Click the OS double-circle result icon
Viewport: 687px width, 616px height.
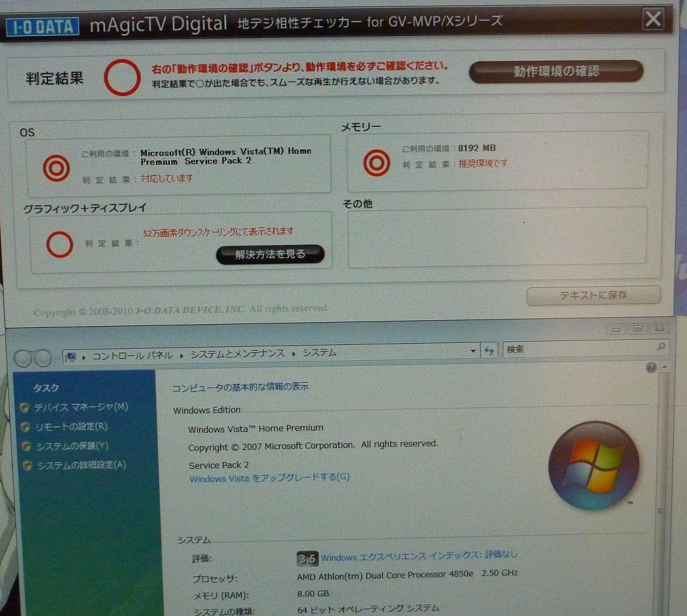(56, 167)
